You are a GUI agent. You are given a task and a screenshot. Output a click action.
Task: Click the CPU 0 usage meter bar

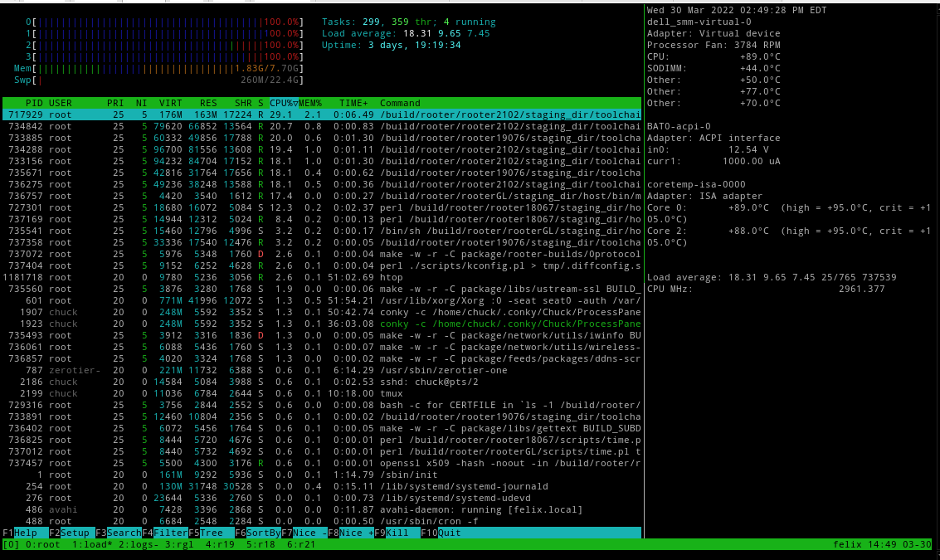(149, 22)
